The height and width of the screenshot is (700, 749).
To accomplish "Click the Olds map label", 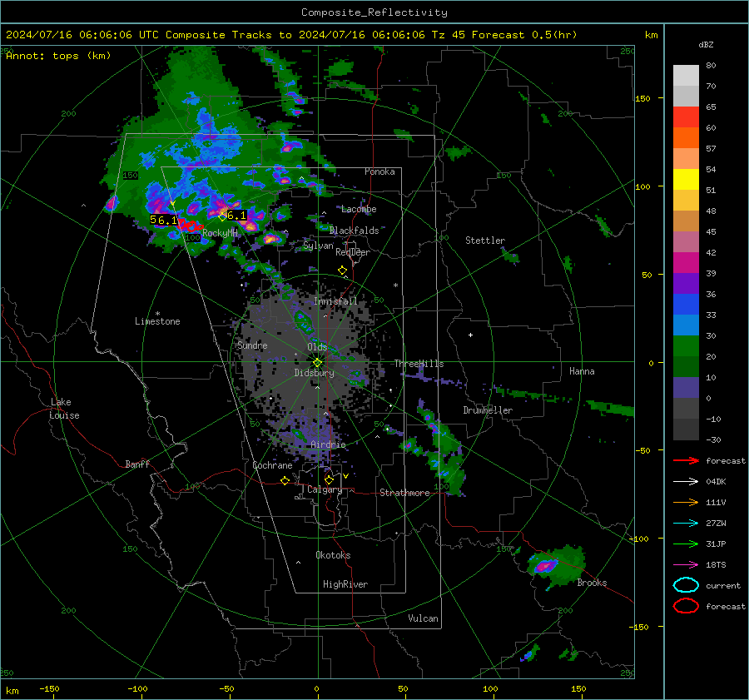I will (317, 347).
